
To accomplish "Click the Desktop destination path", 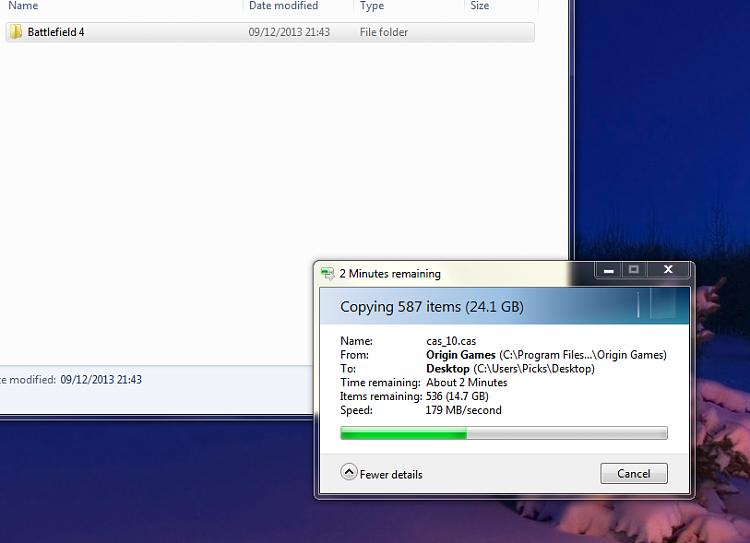I will (510, 369).
